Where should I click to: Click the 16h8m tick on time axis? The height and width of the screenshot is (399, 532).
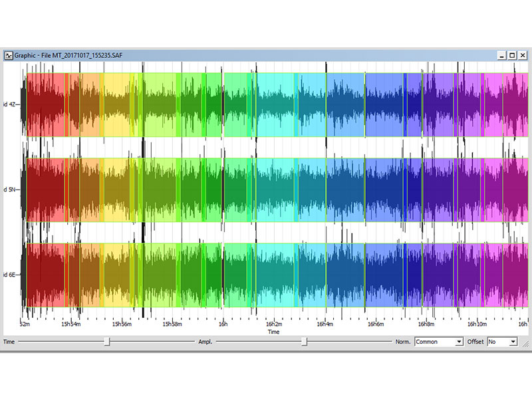click(426, 325)
